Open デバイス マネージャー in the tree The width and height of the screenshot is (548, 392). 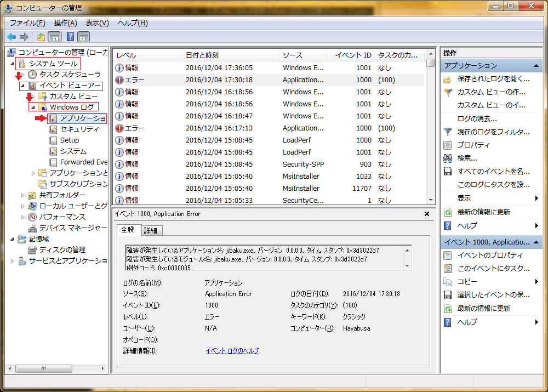tap(73, 228)
